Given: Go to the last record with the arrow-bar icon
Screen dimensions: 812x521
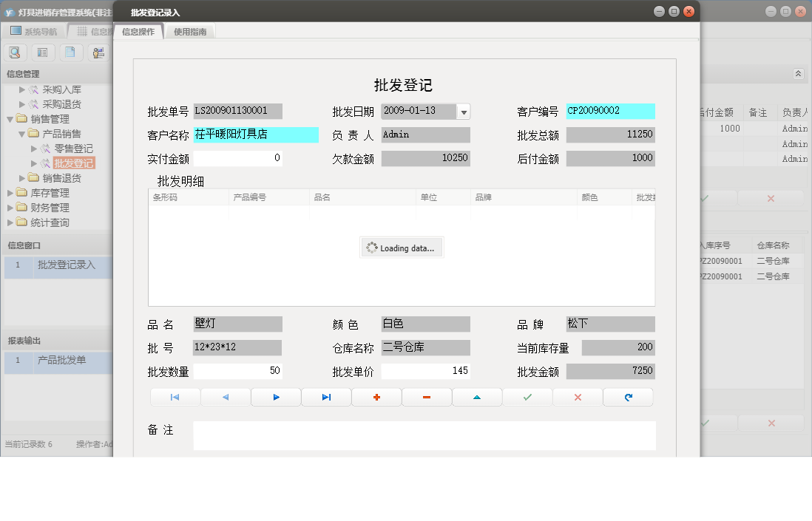Looking at the screenshot, I should pyautogui.click(x=326, y=397).
